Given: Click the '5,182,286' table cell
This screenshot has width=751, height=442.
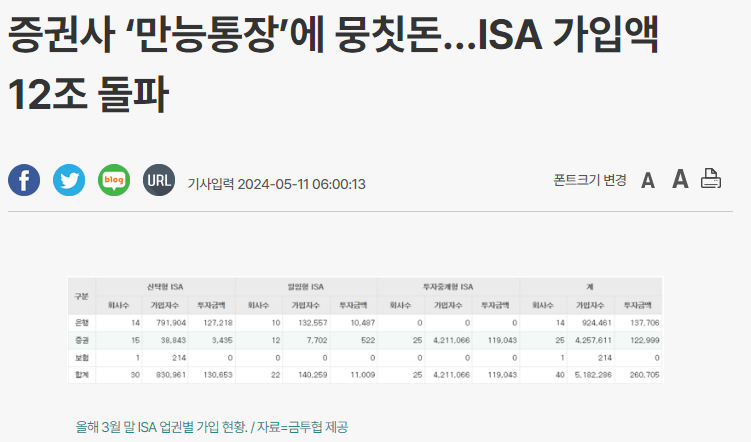Looking at the screenshot, I should [593, 374].
